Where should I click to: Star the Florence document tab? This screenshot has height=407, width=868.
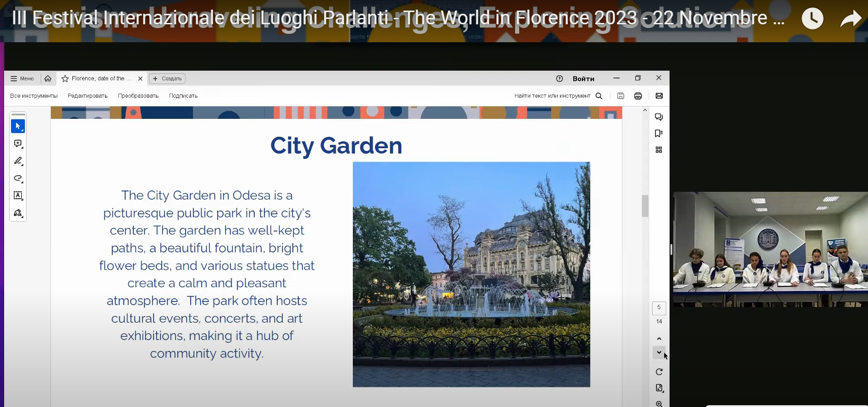[x=65, y=79]
